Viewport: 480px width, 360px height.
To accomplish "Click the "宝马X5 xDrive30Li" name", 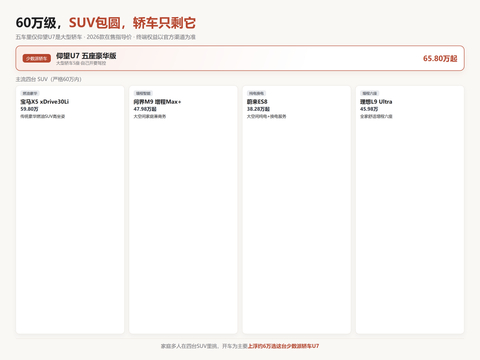I will click(x=45, y=102).
